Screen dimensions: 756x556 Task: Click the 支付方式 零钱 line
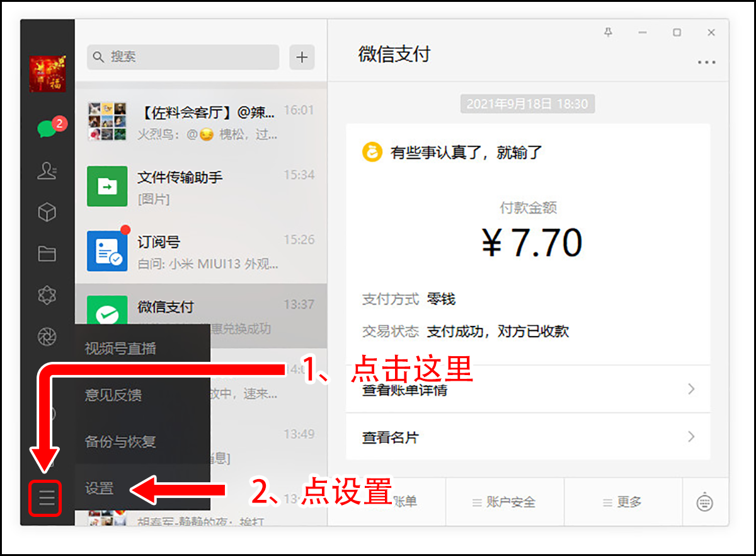coord(409,299)
